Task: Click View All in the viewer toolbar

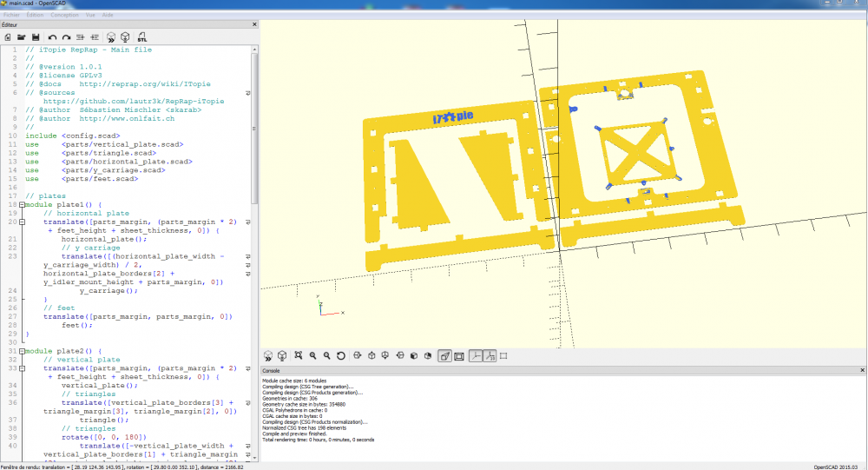Action: pos(299,356)
